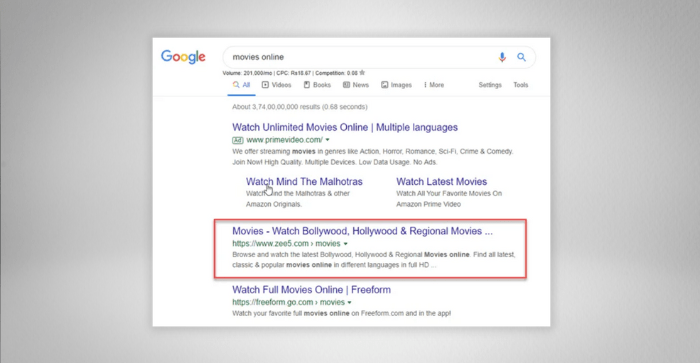The image size is (700, 363).
Task: Click 'Watch your favorite full movies online' snippet
Action: pos(342,313)
